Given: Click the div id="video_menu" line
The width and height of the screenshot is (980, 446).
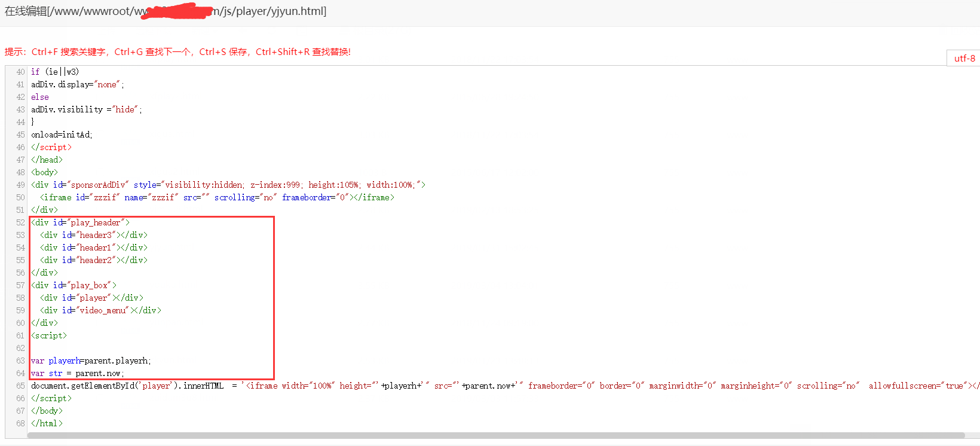Looking at the screenshot, I should click(100, 310).
